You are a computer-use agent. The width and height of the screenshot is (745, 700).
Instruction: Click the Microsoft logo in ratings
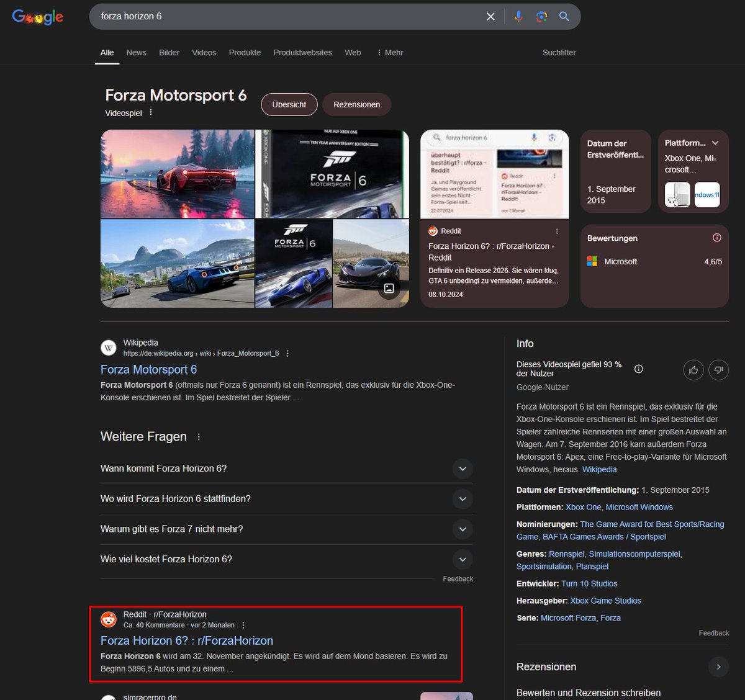click(592, 261)
